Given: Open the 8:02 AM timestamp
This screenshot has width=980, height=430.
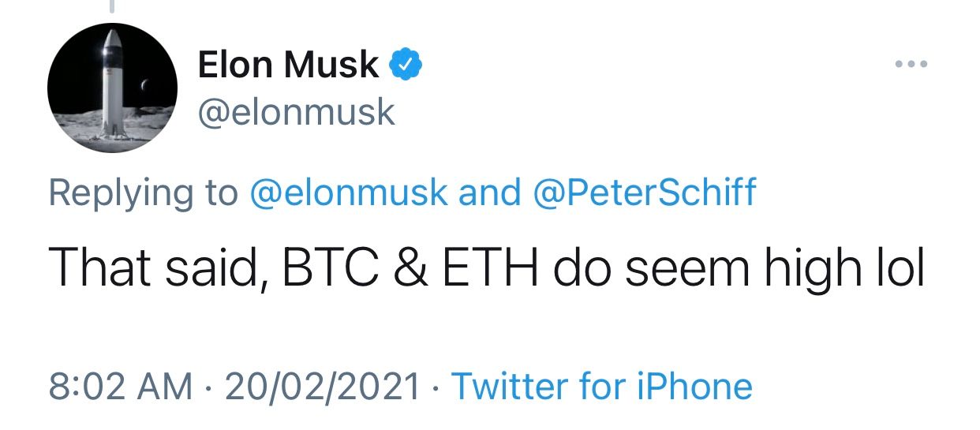Looking at the screenshot, I should pos(121,387).
